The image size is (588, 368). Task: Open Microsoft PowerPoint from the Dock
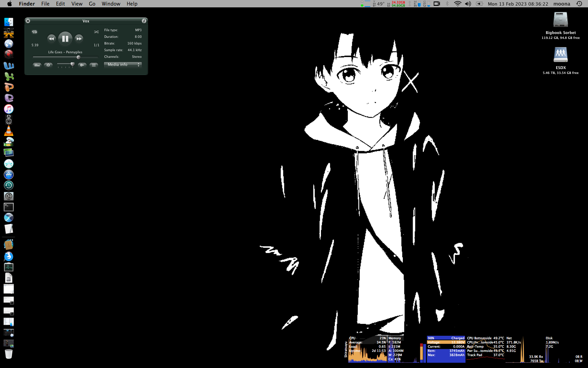(9, 87)
